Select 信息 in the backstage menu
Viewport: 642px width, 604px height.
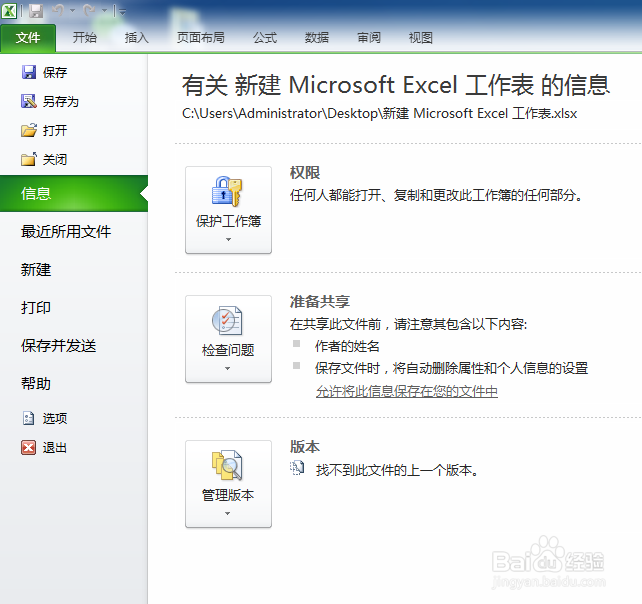pos(74,193)
